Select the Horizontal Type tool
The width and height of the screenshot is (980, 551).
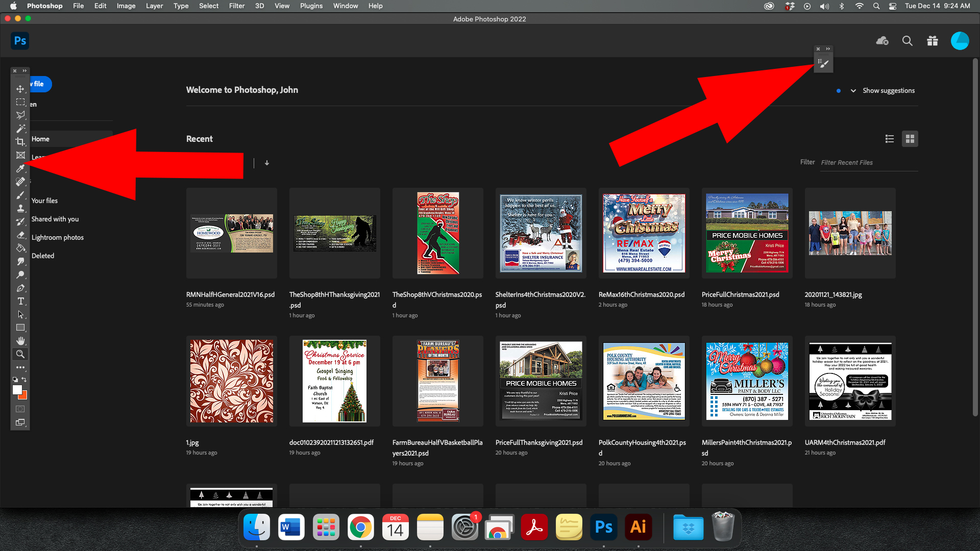pos(20,301)
